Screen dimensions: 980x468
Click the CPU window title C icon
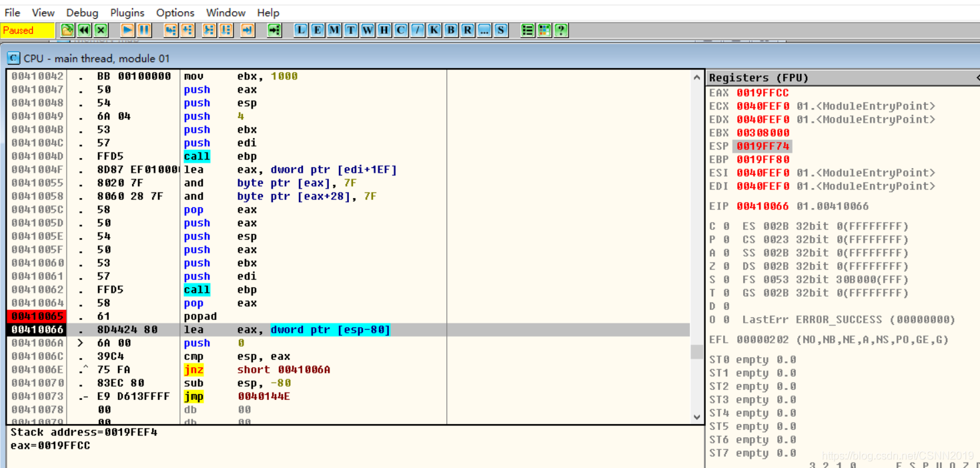click(13, 58)
